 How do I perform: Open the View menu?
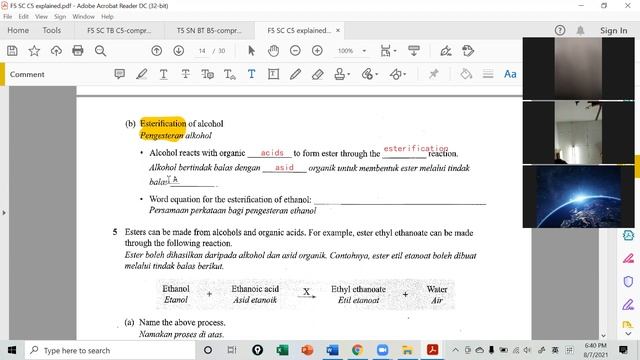click(x=41, y=17)
